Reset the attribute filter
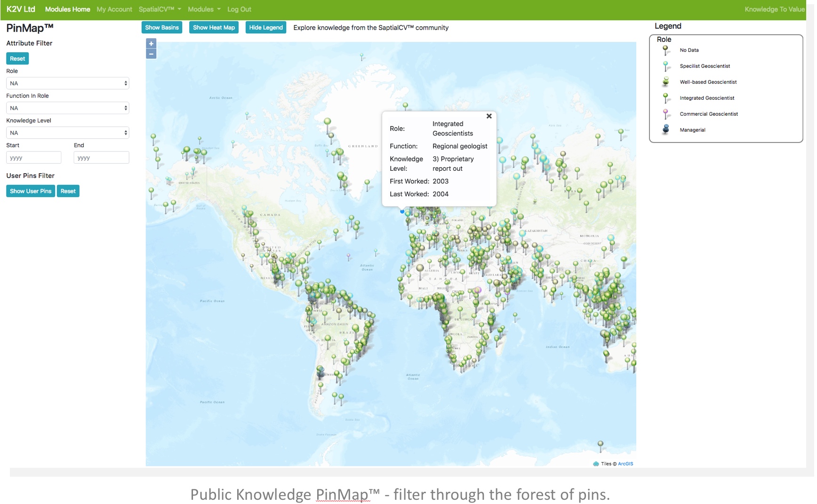The width and height of the screenshot is (817, 504). (17, 59)
